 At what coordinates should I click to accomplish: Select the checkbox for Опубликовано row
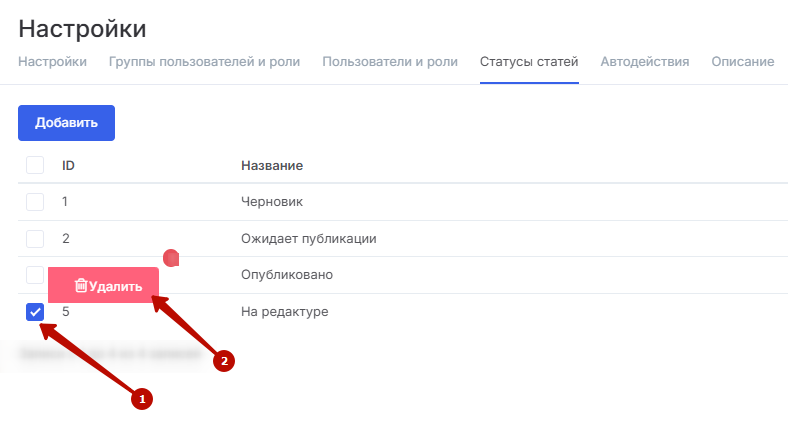coord(35,273)
